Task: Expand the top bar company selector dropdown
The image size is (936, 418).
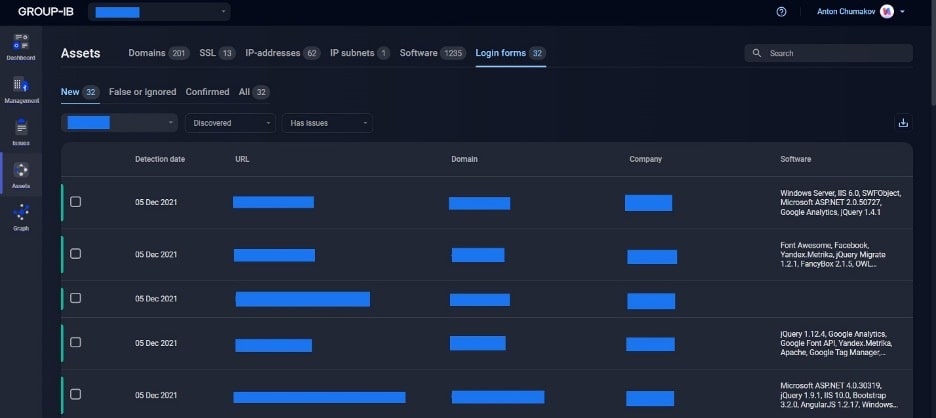Action: 159,12
